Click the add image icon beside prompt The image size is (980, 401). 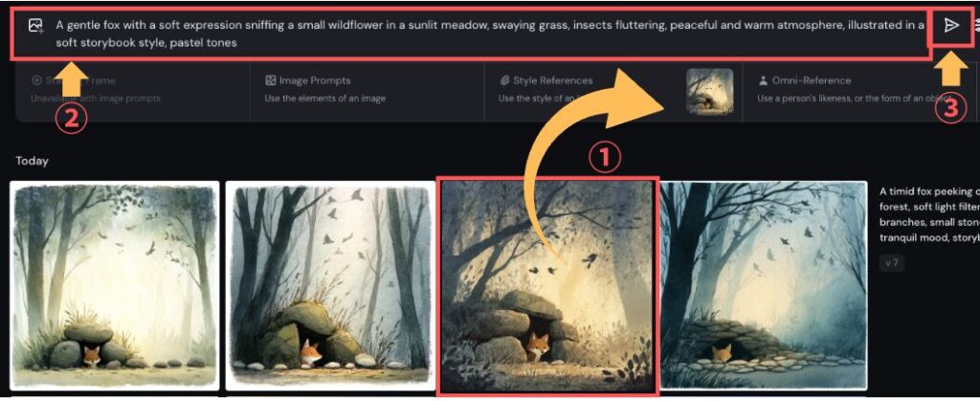[35, 26]
